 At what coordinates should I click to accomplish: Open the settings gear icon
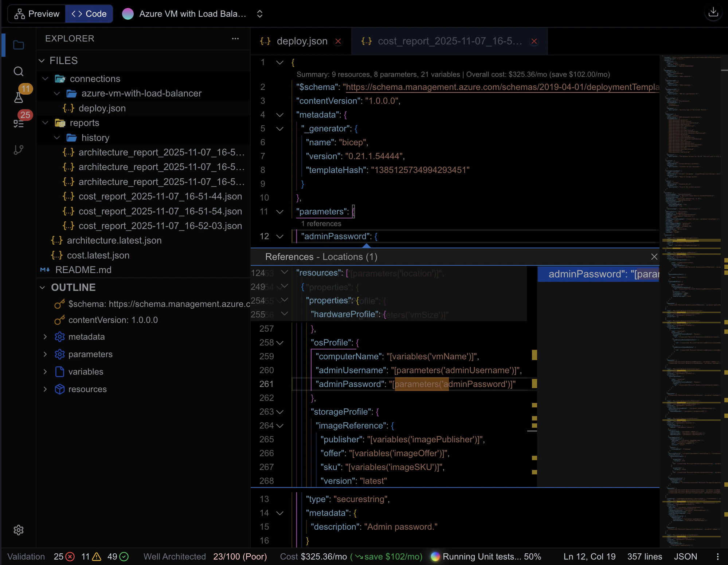tap(19, 530)
